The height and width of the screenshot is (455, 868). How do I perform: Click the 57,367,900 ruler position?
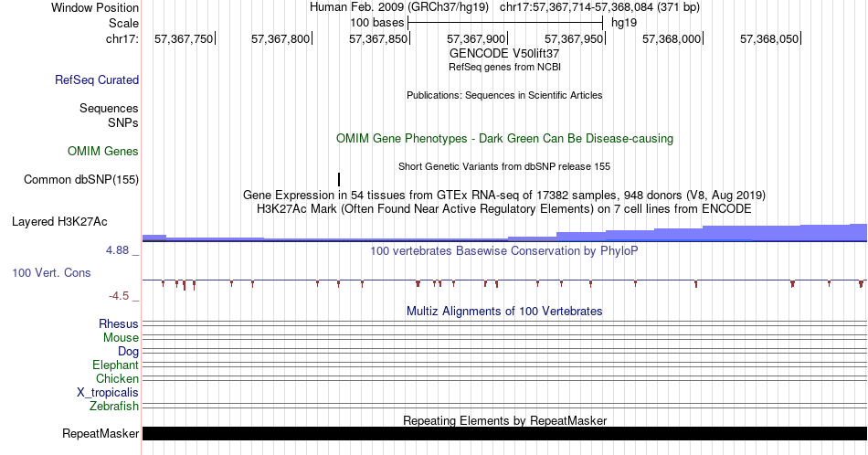pos(476,38)
